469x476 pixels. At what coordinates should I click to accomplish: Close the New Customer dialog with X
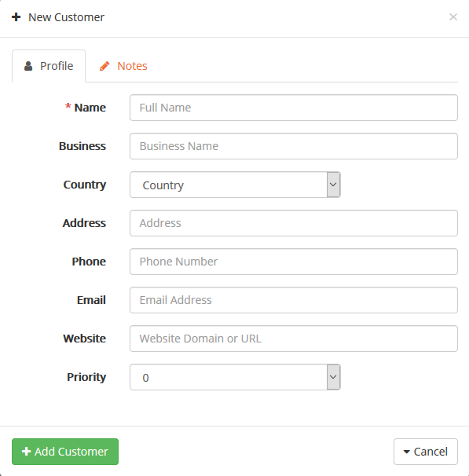coord(453,17)
